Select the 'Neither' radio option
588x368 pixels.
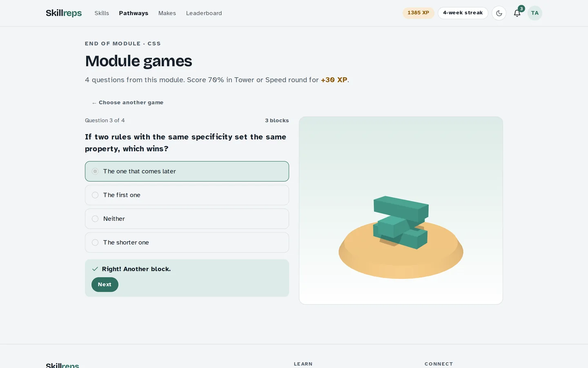187,219
